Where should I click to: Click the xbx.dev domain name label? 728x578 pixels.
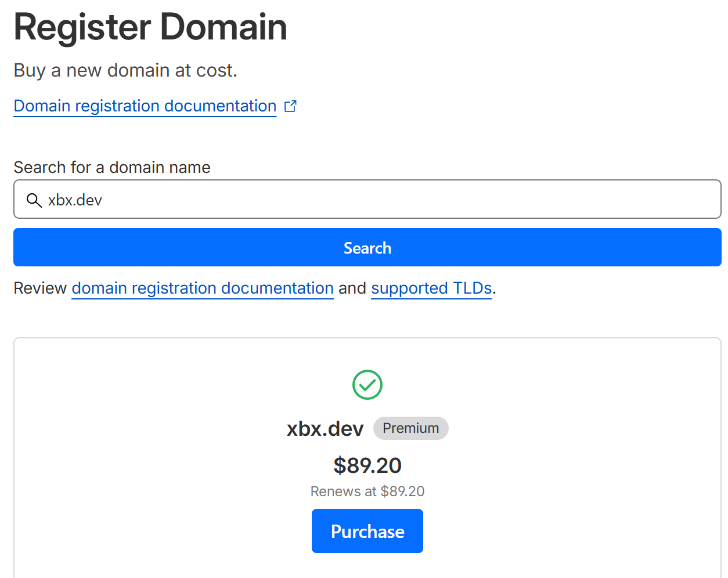325,428
